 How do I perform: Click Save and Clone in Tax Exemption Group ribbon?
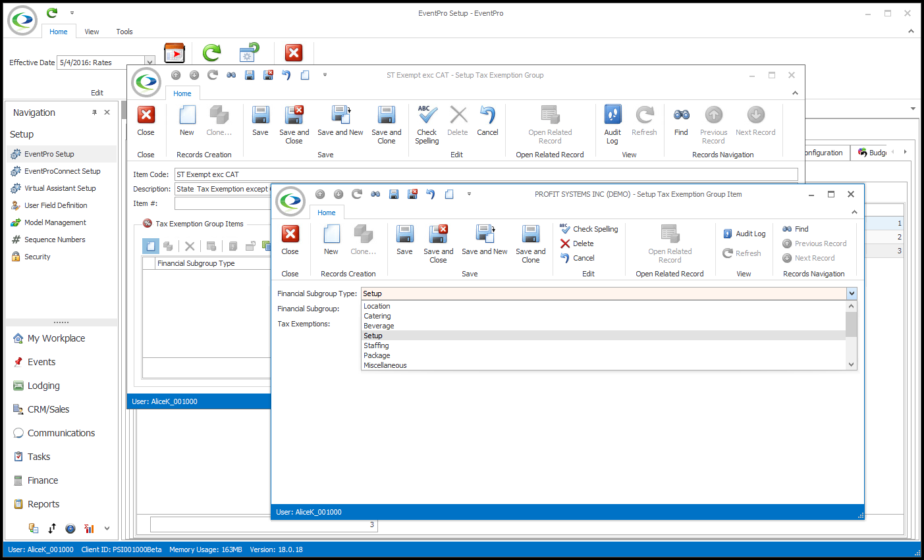pyautogui.click(x=386, y=125)
